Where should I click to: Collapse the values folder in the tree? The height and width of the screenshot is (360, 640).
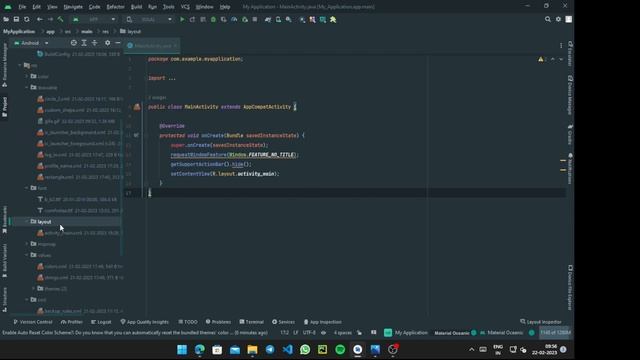pos(27,255)
